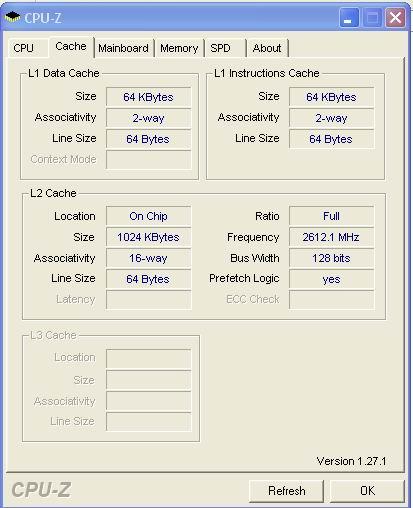This screenshot has width=413, height=508.
Task: Click L2 frequency value 2612.1 MHz
Action: [331, 237]
